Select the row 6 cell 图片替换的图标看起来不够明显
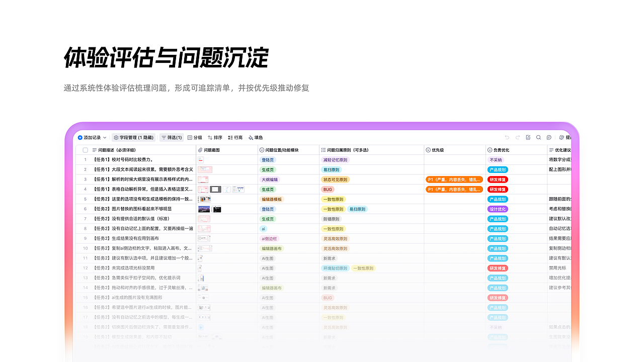Image resolution: width=644 pixels, height=362 pixels. [143, 209]
